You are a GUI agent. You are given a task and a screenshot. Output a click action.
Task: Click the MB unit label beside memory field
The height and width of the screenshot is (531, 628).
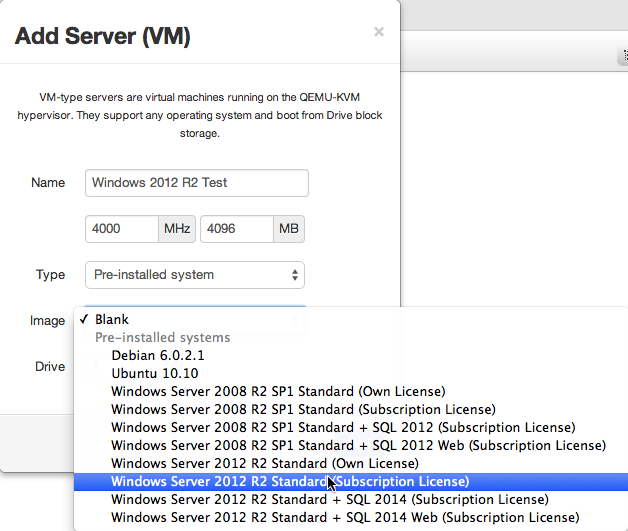pos(289,229)
